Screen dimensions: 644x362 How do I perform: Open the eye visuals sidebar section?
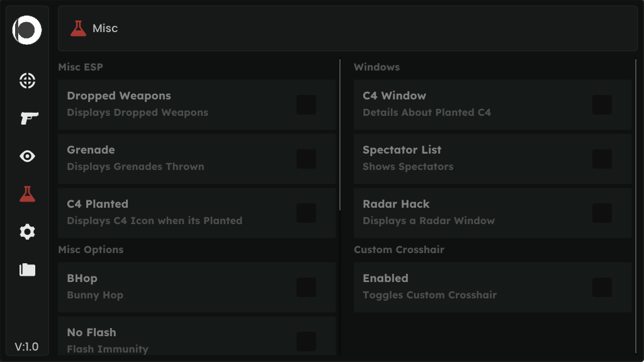point(27,156)
